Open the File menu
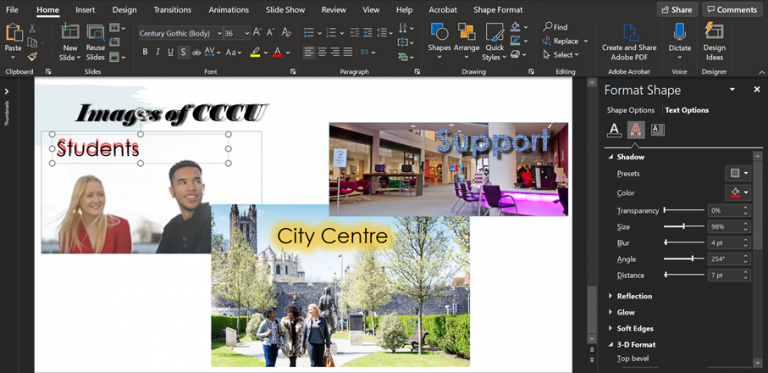The image size is (768, 373). click(12, 10)
